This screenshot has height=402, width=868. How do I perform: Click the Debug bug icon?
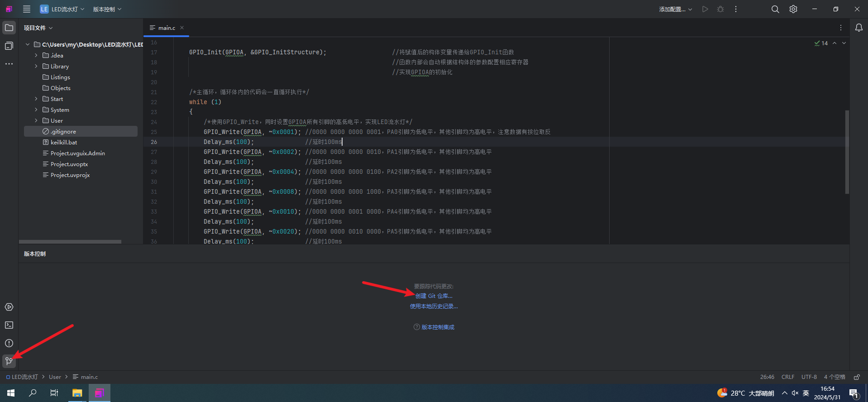(x=720, y=9)
